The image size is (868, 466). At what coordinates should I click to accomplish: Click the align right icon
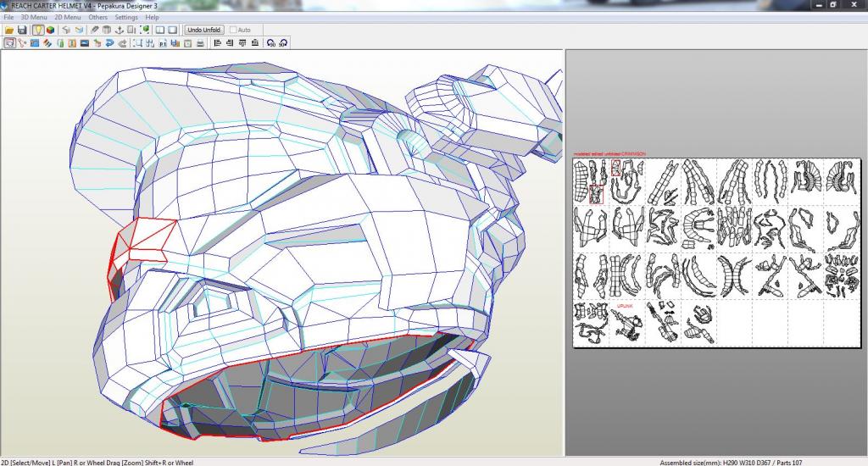230,43
